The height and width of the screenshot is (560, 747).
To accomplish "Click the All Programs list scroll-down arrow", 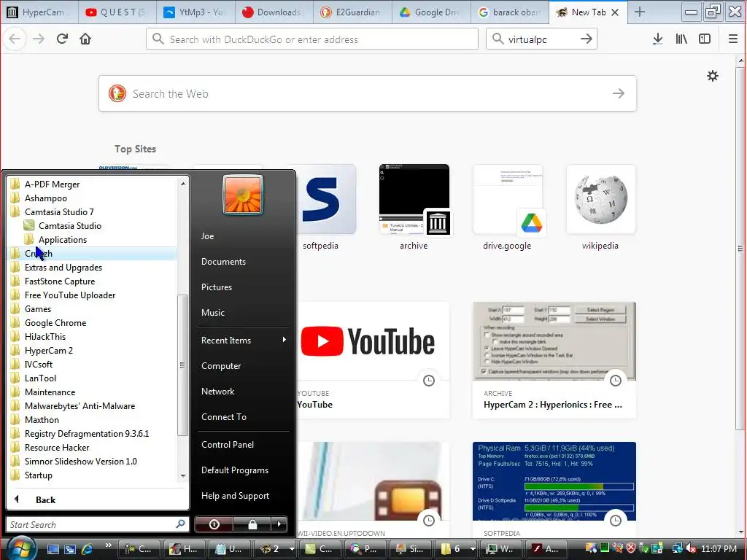I will [x=183, y=475].
